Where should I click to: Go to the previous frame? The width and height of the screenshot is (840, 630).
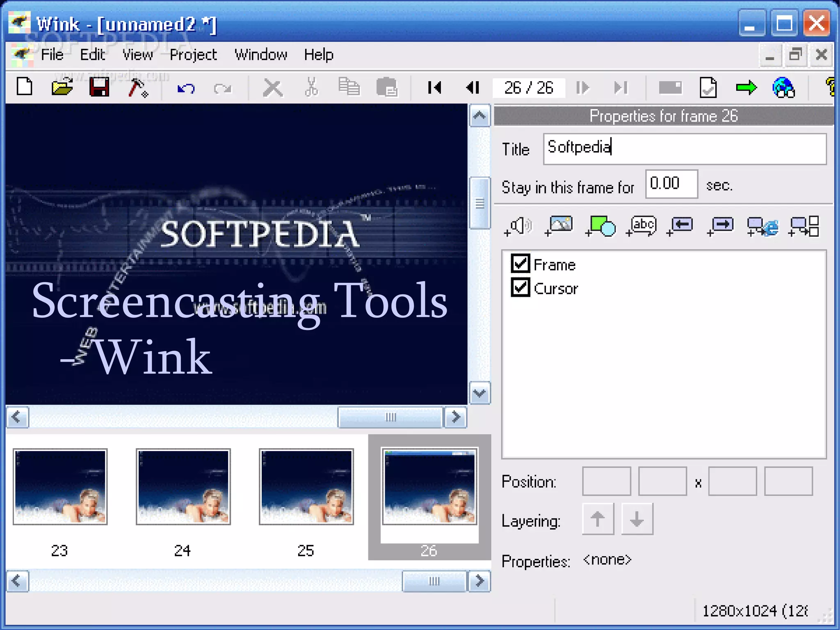(x=473, y=87)
